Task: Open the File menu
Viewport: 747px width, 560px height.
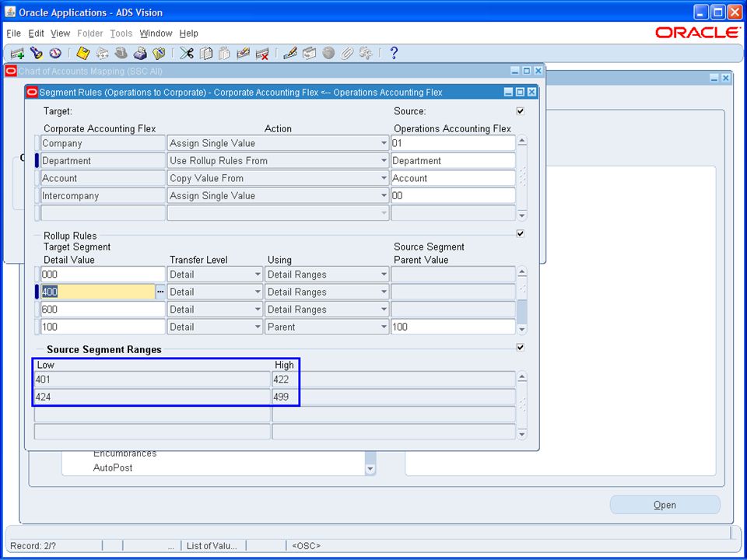Action: tap(13, 33)
